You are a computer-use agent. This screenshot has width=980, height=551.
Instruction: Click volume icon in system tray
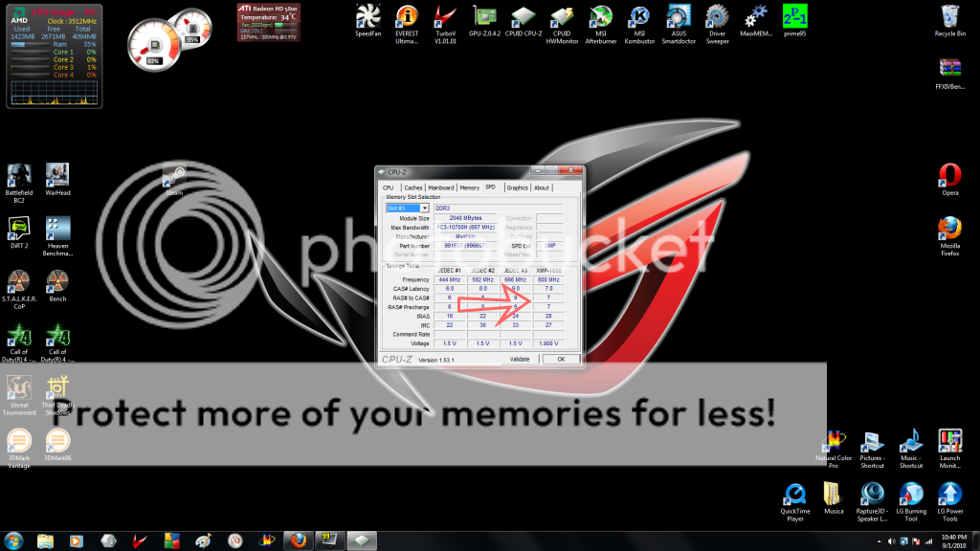891,541
